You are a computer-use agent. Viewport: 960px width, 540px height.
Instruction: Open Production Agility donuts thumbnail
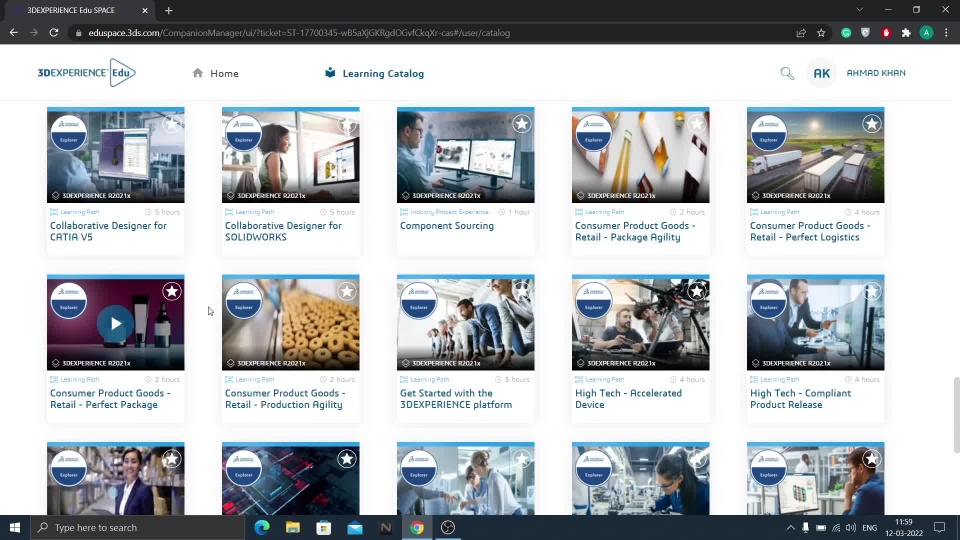(x=291, y=323)
